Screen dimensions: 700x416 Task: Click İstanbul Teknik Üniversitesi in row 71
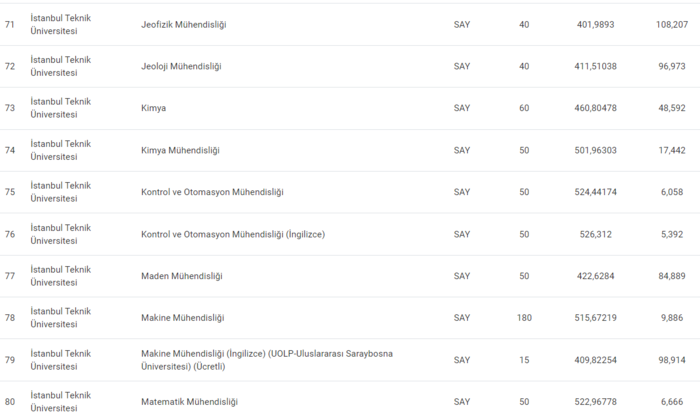point(60,24)
